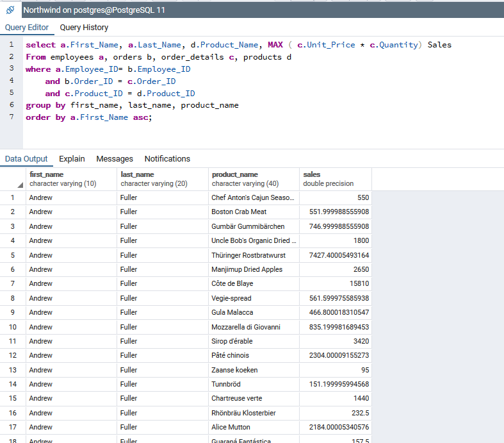Image resolution: width=504 pixels, height=443 pixels.
Task: Click cell 'Alice Mutton'
Action: coord(254,427)
